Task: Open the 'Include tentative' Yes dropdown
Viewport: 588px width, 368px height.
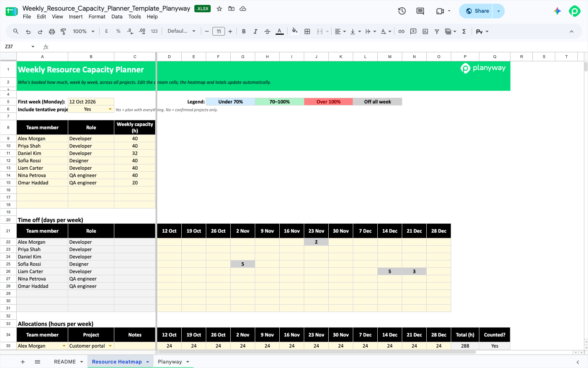Action: tap(110, 109)
